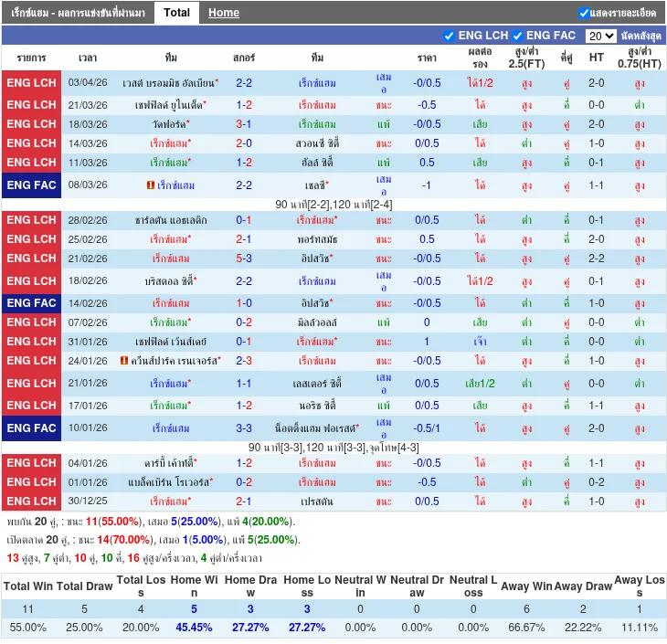Click the ราคา column header
Viewport: 667px width, 644px height.
[x=427, y=57]
